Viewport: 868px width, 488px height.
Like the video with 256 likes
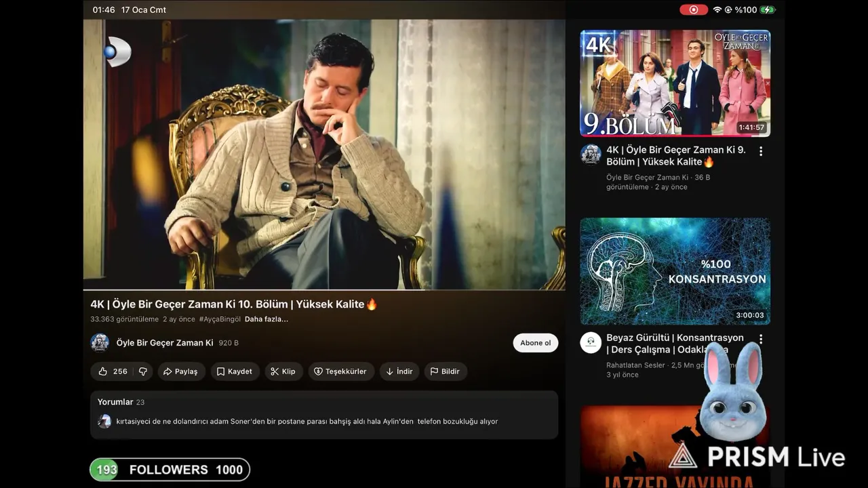(113, 371)
